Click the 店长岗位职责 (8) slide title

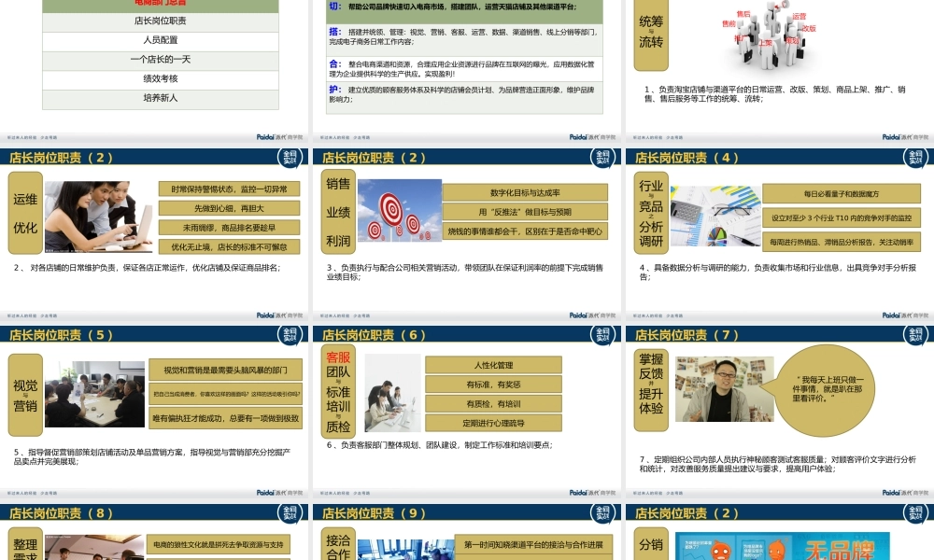point(62,513)
